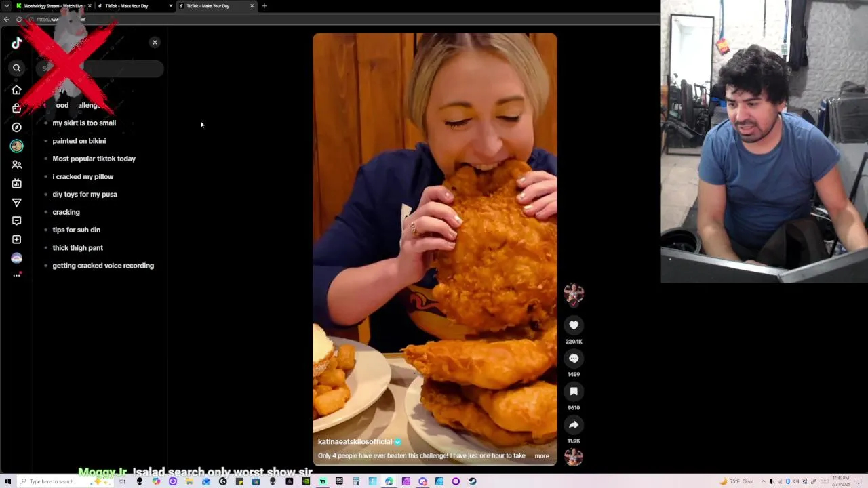Select suggestion 'my skirt is too small'
This screenshot has width=868, height=488.
tap(84, 123)
